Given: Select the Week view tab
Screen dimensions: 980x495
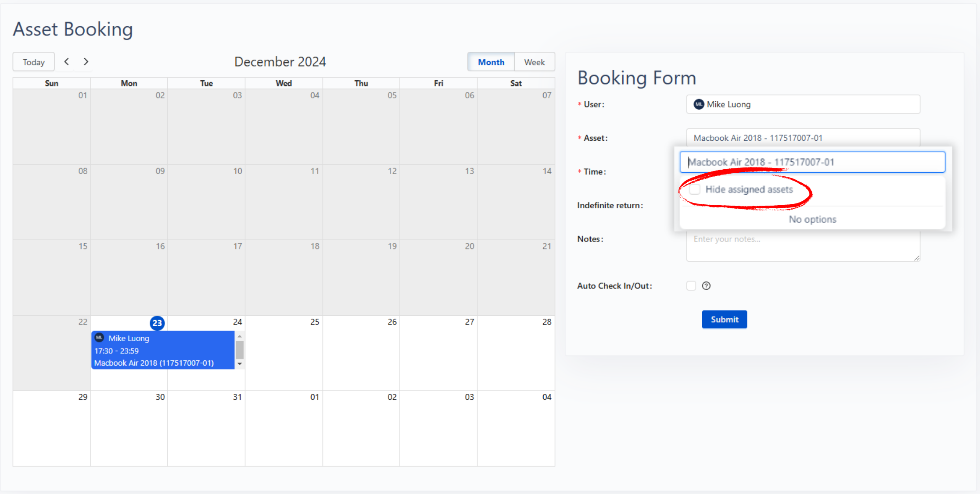Looking at the screenshot, I should 533,61.
